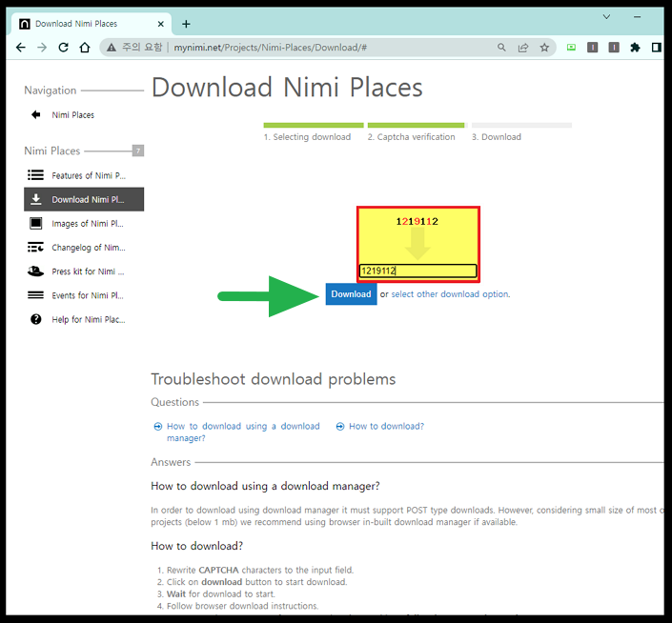Image resolution: width=672 pixels, height=623 pixels.
Task: Reload the page with the refresh icon
Action: [64, 48]
